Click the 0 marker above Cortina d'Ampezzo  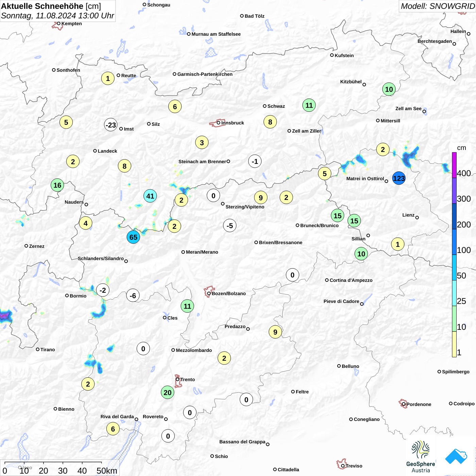tap(292, 275)
